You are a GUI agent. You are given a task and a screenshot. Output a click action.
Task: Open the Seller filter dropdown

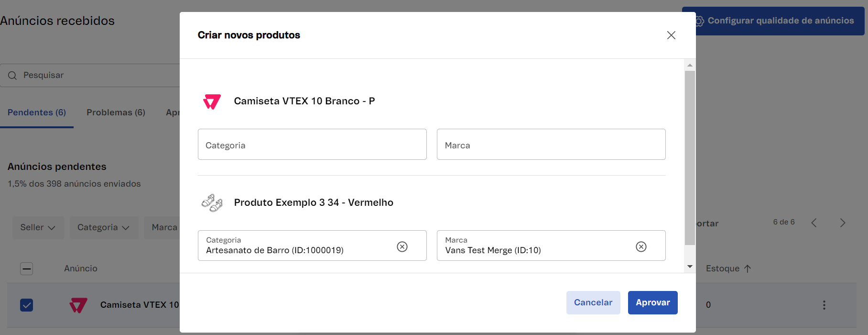[38, 227]
